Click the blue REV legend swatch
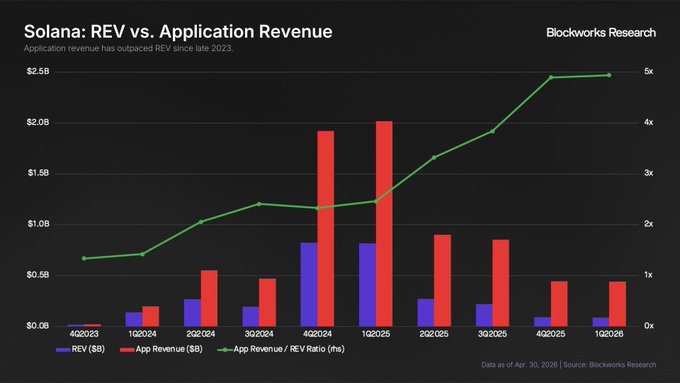 click(x=63, y=350)
